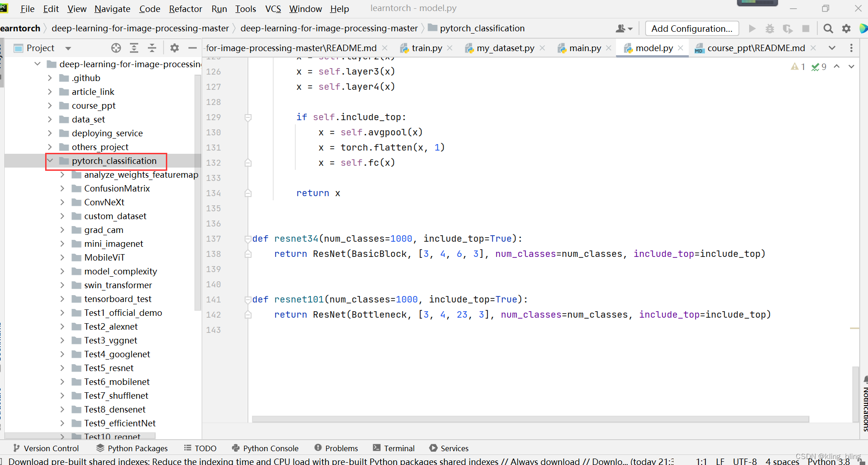The image size is (868, 465).
Task: Toggle fold marker at line 129 if statement
Action: click(248, 117)
